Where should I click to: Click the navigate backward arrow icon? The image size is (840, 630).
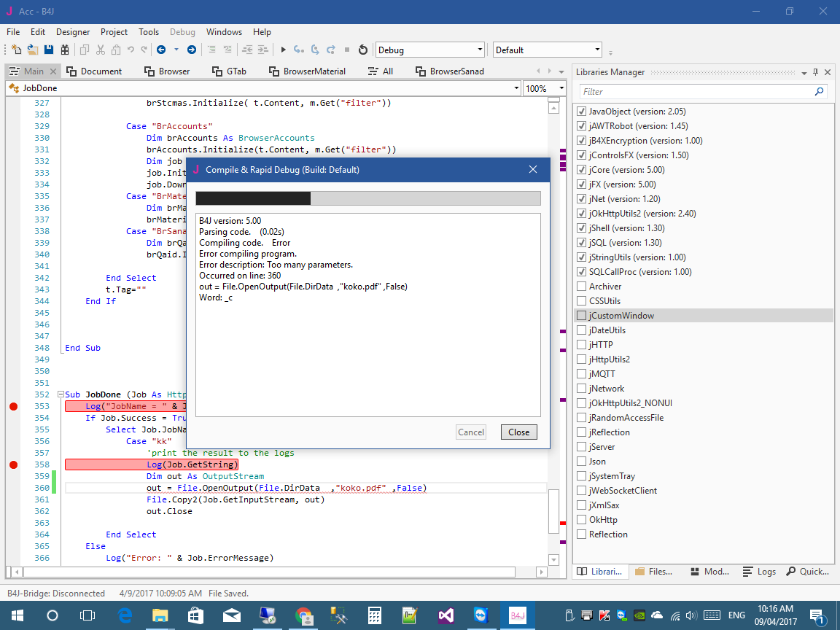(x=160, y=50)
